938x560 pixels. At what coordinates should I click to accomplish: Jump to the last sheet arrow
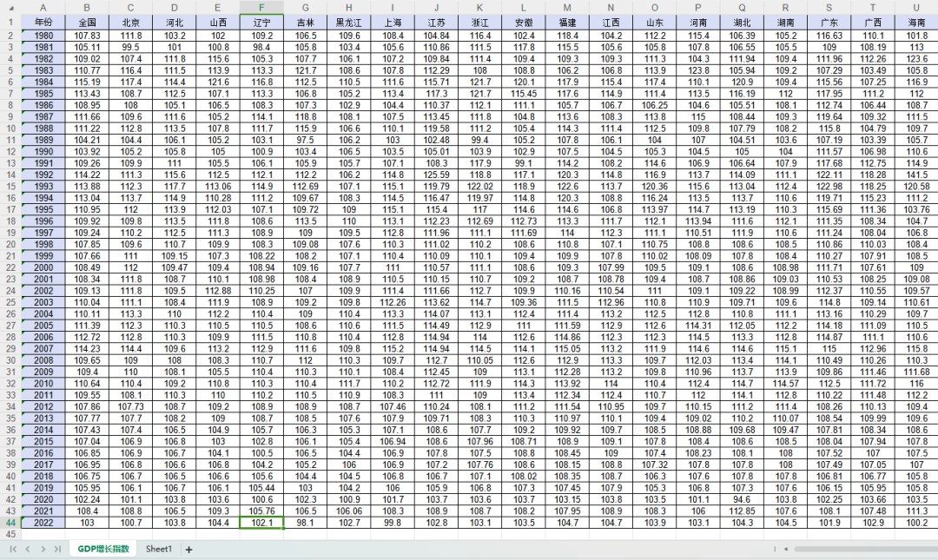click(56, 549)
